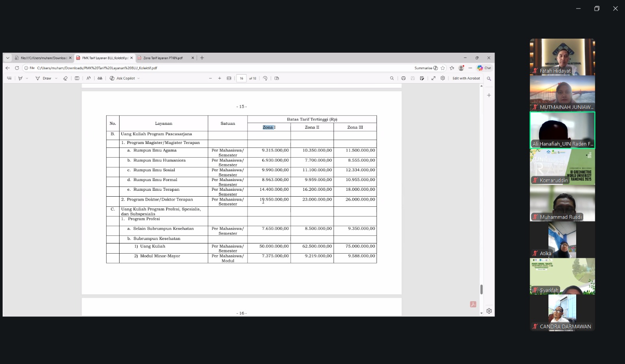Select the Erase tool in PDF toolbar
Image resolution: width=625 pixels, height=364 pixels.
pyautogui.click(x=65, y=78)
